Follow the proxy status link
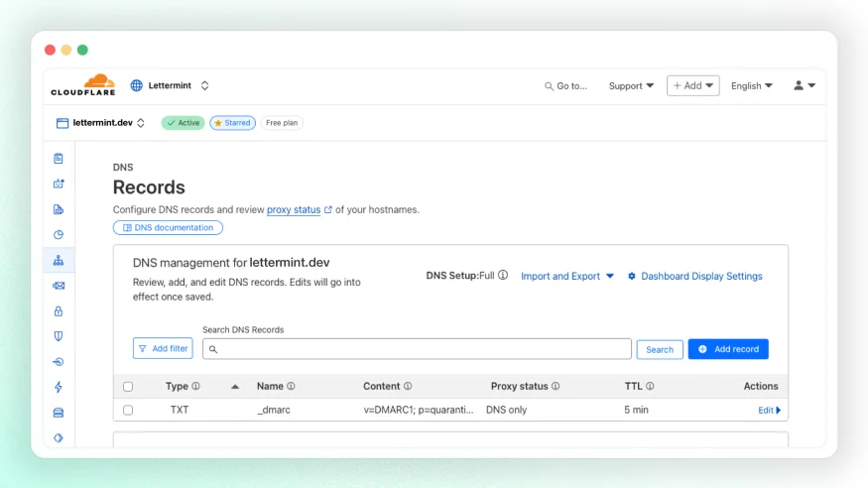 (x=294, y=209)
